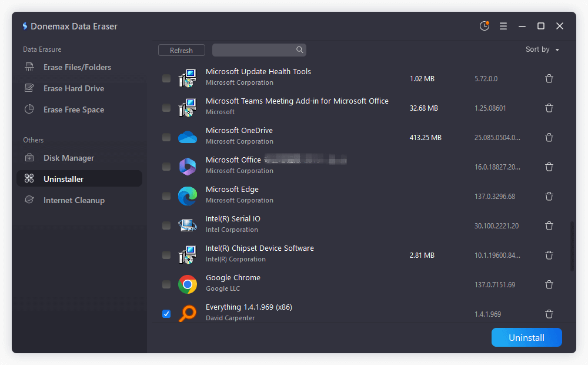The width and height of the screenshot is (588, 365).
Task: Check the Intel(R) Chipset Device Software checkbox
Action: [166, 255]
